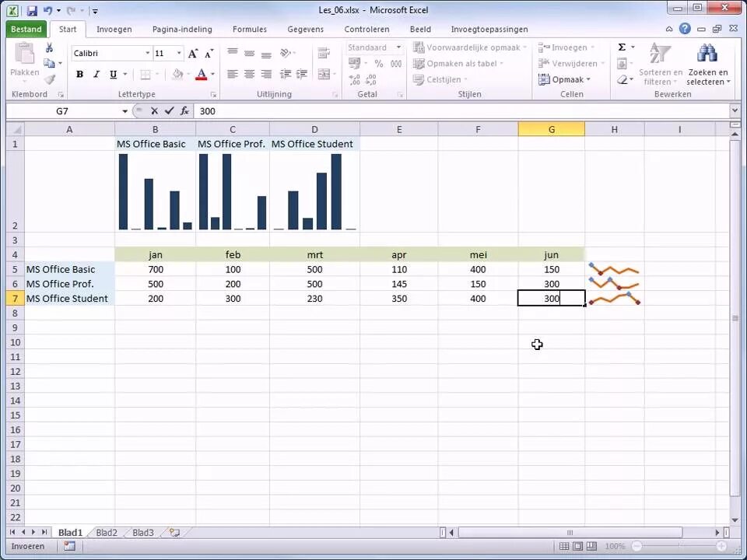The height and width of the screenshot is (560, 747).
Task: Click the Format Painter brush icon
Action: [x=50, y=79]
